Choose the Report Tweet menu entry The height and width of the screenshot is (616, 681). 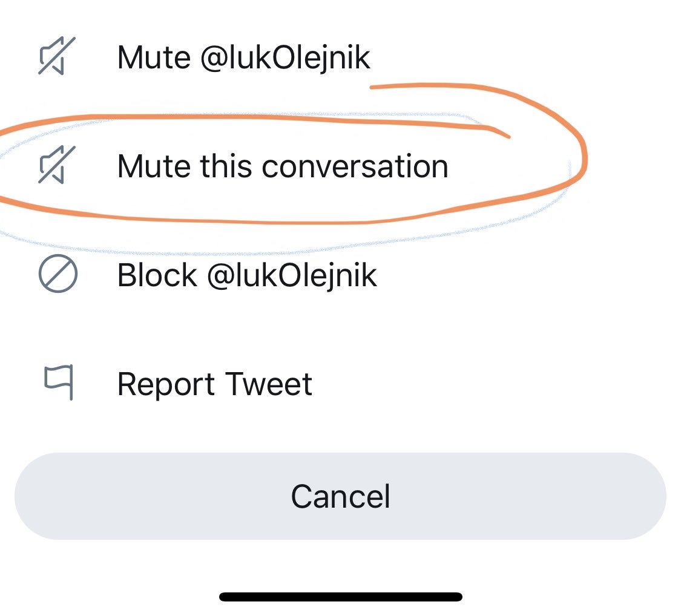click(x=340, y=384)
